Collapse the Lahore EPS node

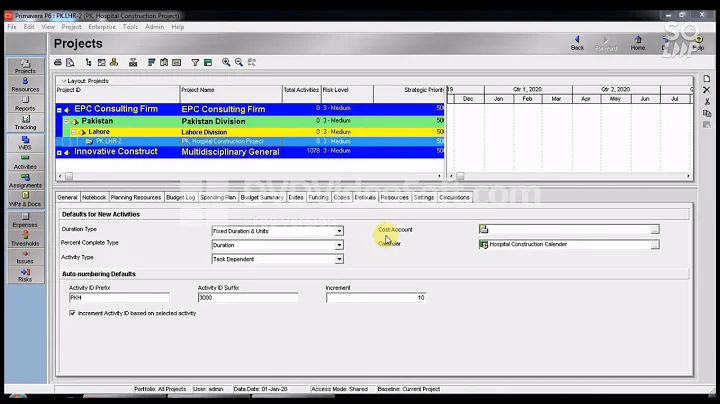[73, 132]
